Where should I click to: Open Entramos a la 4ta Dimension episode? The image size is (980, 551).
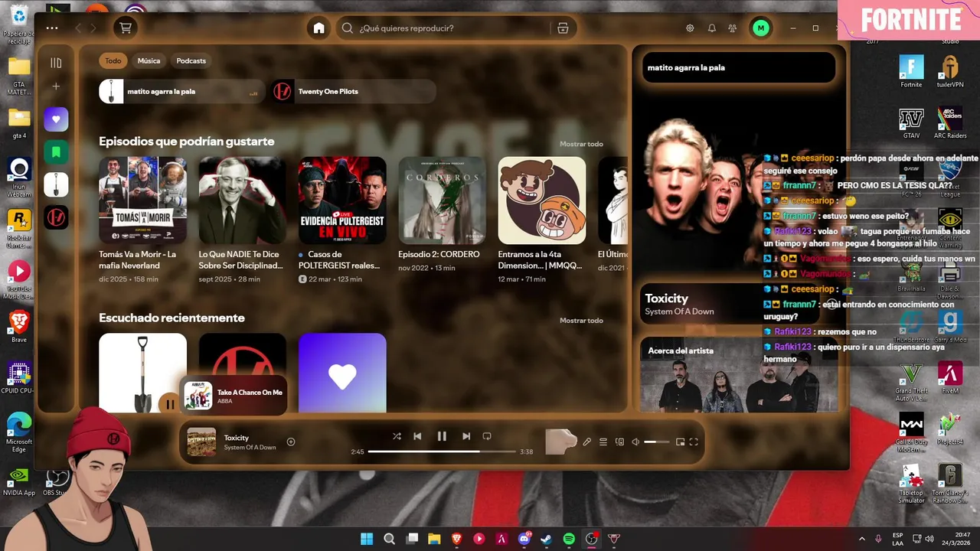[x=542, y=201]
